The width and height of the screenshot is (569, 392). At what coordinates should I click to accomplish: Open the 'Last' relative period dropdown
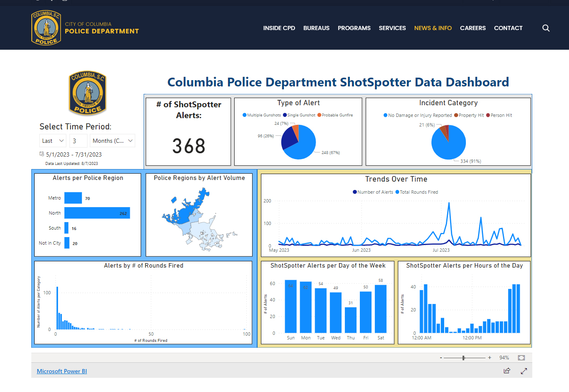tap(53, 141)
